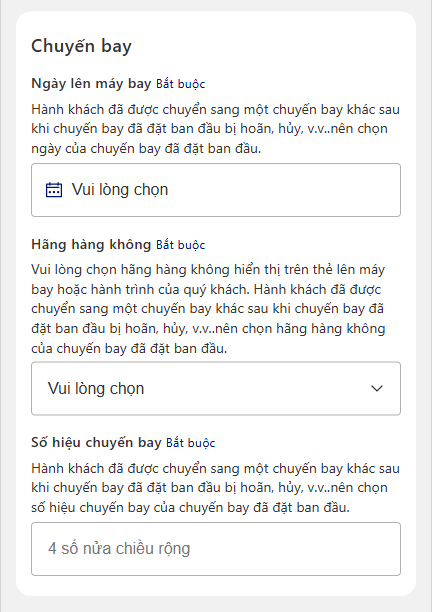
Task: Focus the Số hiệu chuyến bay input field
Action: (216, 549)
